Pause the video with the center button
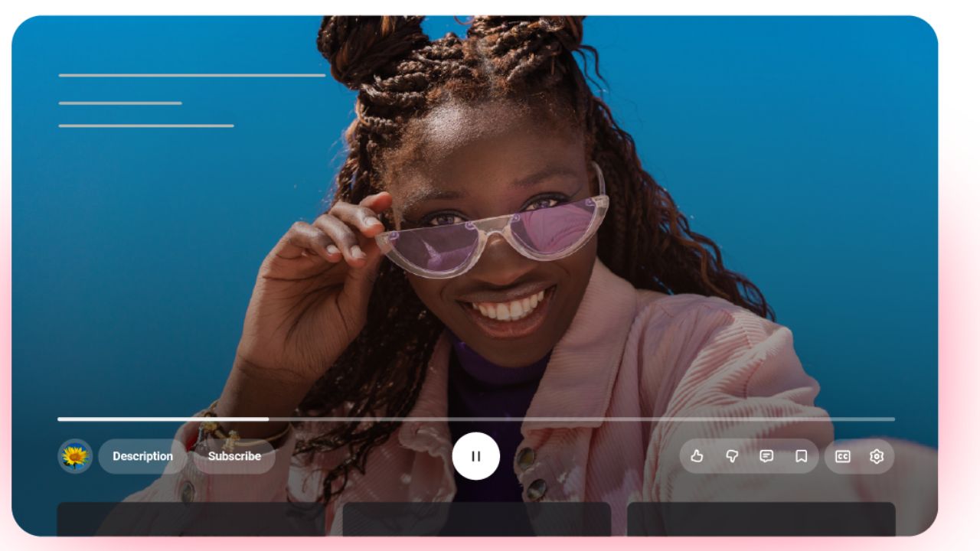980x551 pixels. click(x=475, y=456)
